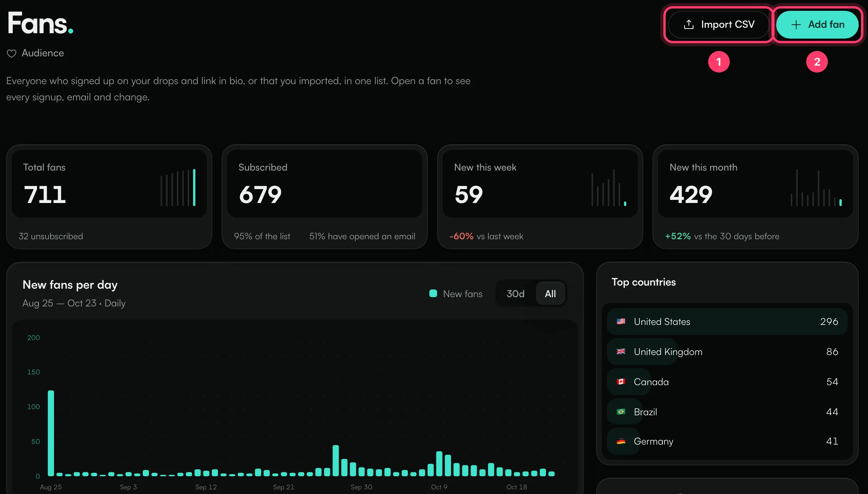The image size is (868, 494).
Task: Click the upload icon in Import CSV
Action: tap(689, 24)
